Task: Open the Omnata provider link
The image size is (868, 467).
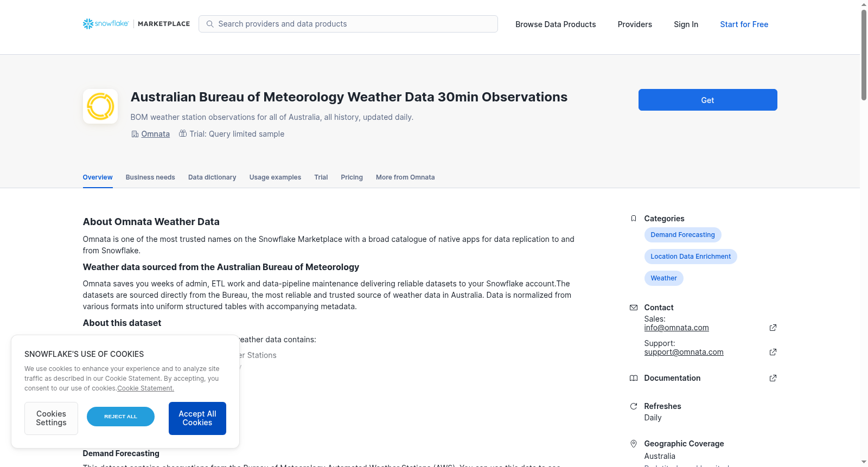Action: (156, 134)
